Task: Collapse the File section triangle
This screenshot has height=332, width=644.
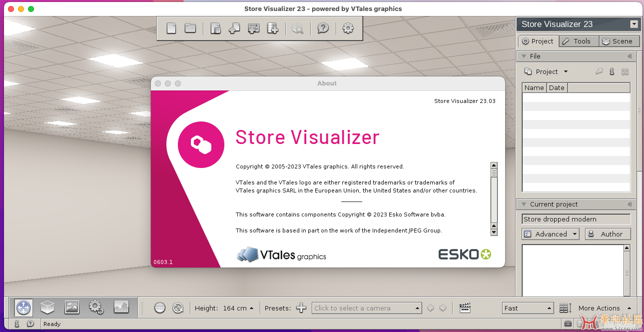Action: pos(524,56)
